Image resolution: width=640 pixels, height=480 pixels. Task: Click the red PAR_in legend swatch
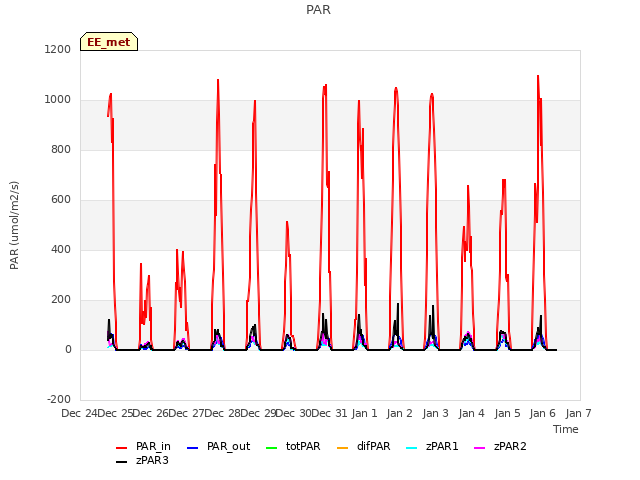point(122,448)
